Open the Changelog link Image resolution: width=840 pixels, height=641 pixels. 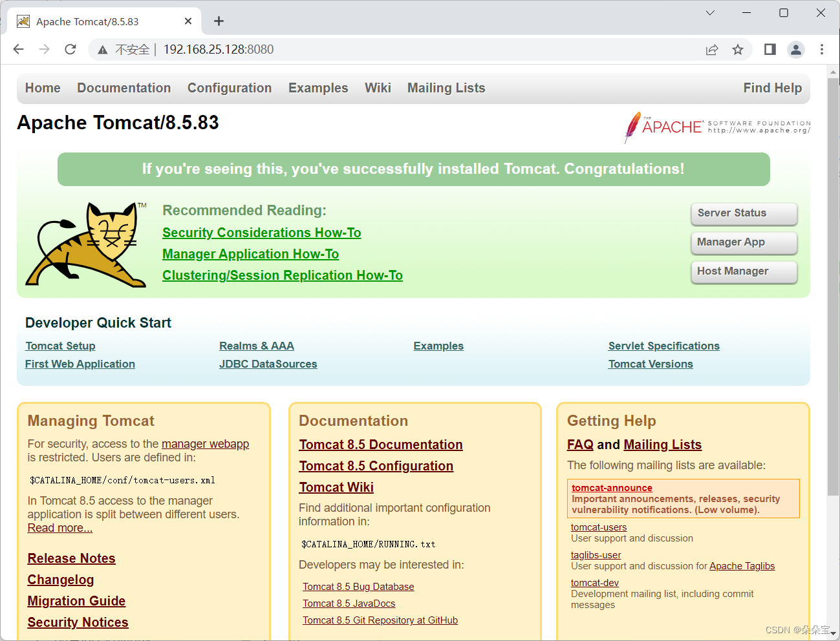pyautogui.click(x=61, y=580)
